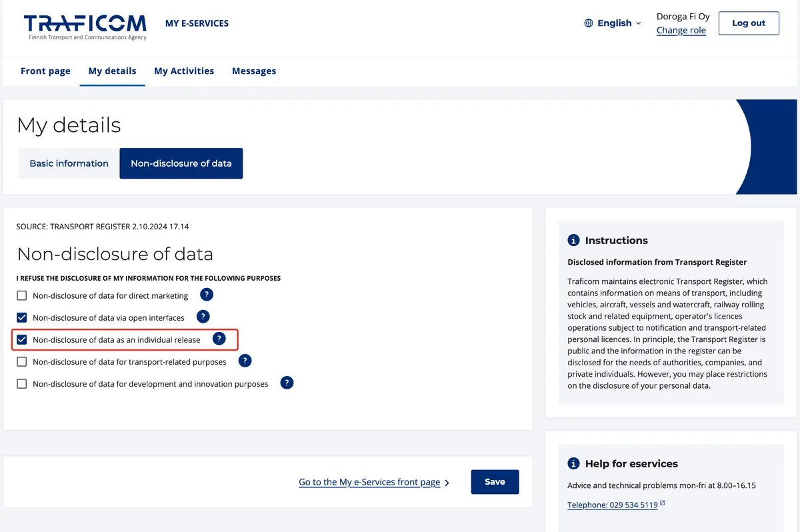Tick non-disclosure for transport-related purposes
The width and height of the screenshot is (800, 532).
[x=22, y=362]
